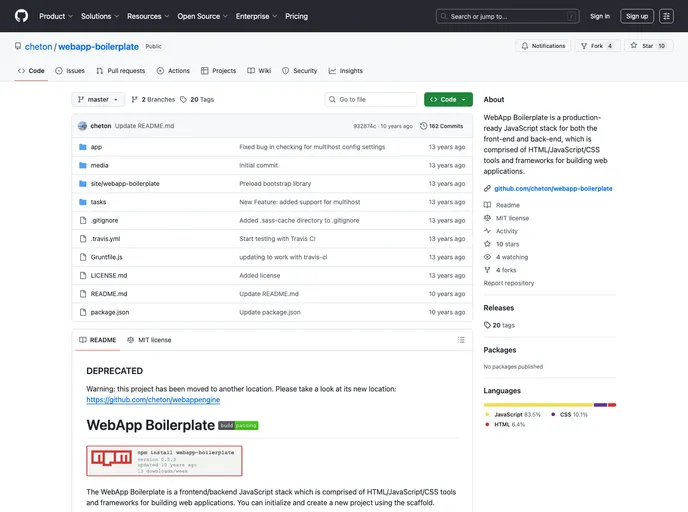Click the Fork button
The image size is (688, 512).
point(597,46)
